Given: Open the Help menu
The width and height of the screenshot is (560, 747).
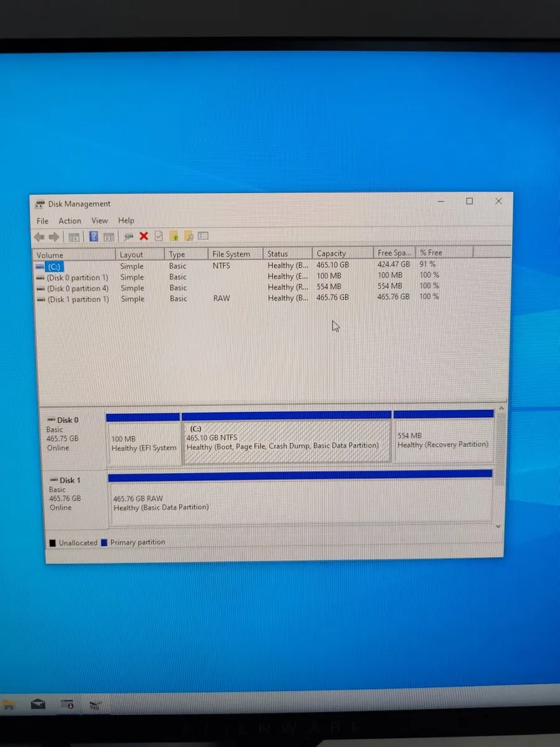Looking at the screenshot, I should coord(126,220).
